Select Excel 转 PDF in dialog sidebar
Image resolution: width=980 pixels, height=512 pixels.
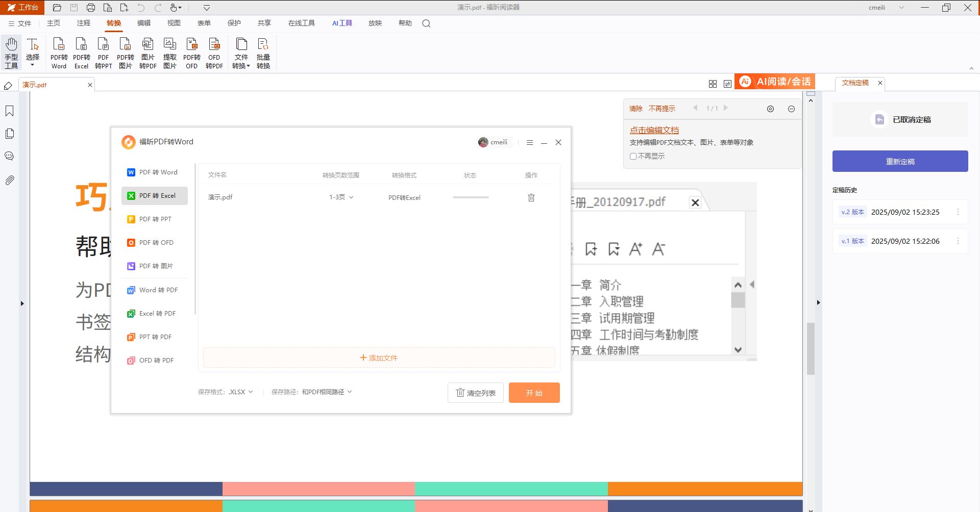point(155,314)
